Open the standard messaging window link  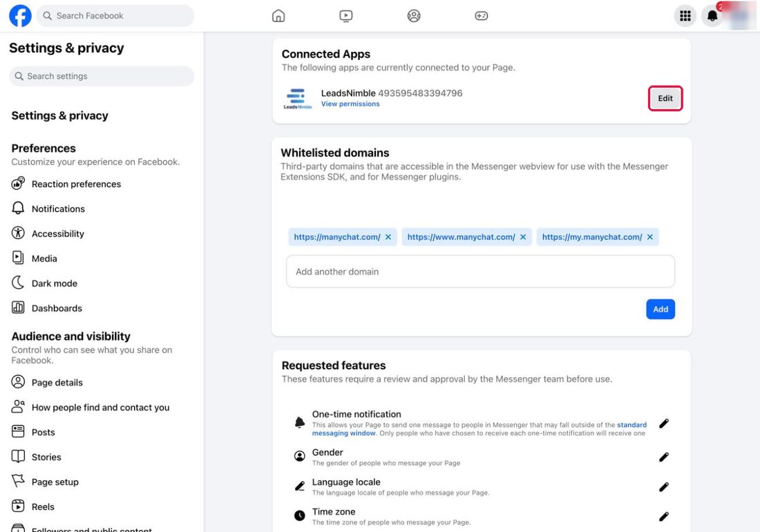click(x=631, y=425)
